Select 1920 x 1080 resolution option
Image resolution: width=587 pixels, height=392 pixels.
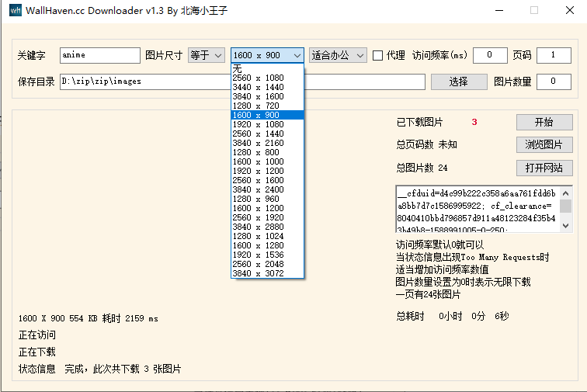(x=267, y=124)
